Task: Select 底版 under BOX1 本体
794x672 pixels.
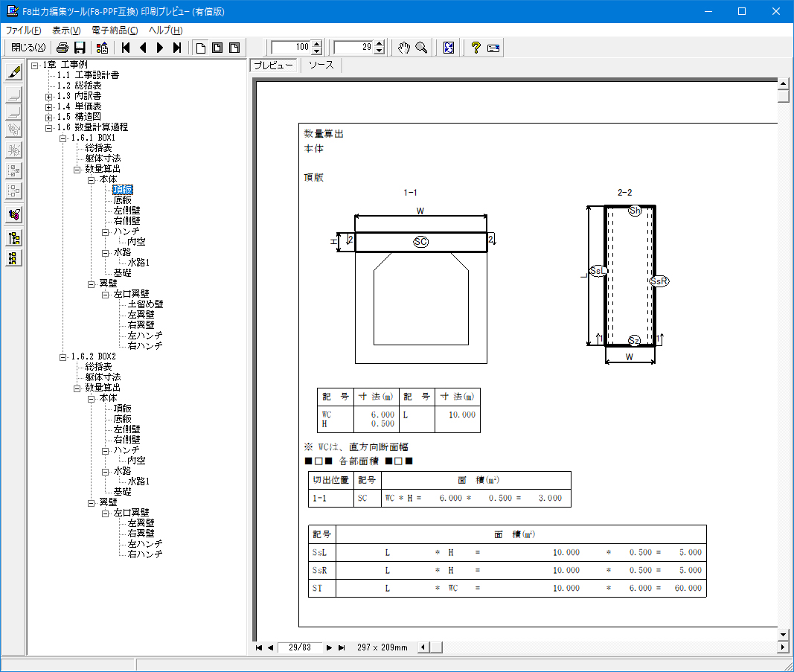Action: [123, 200]
